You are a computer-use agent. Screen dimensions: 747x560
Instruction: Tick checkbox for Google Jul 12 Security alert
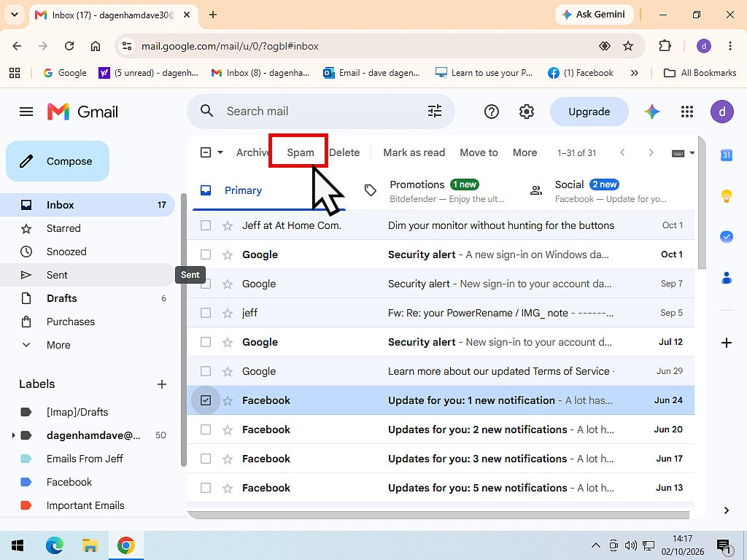(x=205, y=343)
